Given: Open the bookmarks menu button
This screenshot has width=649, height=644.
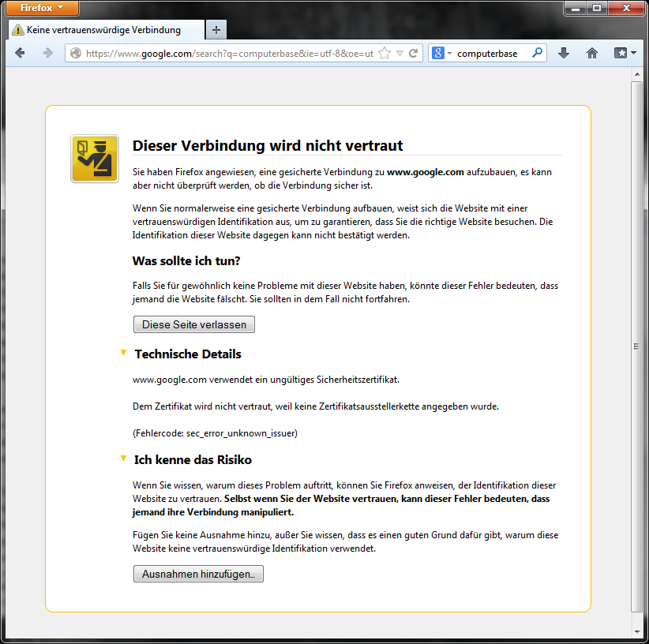Looking at the screenshot, I should click(625, 53).
